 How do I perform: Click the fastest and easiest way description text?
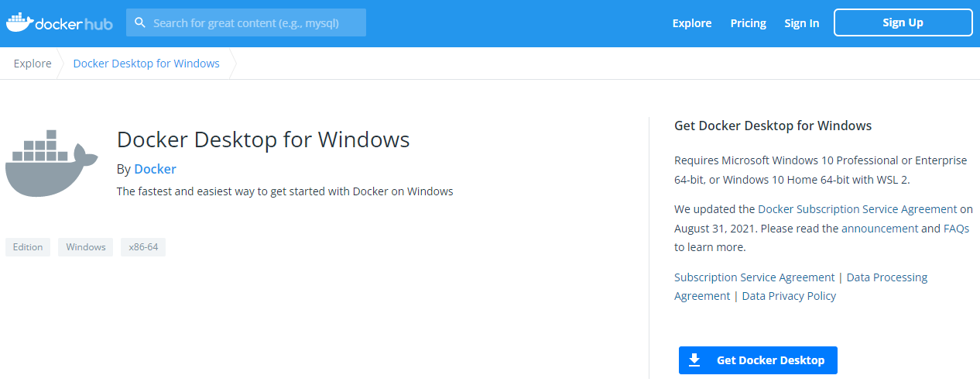point(285,191)
